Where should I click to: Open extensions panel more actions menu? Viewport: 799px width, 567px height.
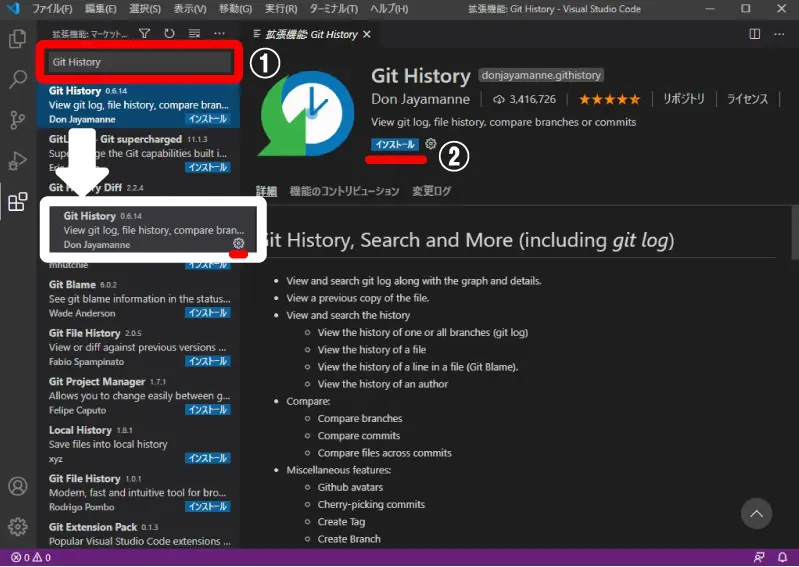(220, 34)
